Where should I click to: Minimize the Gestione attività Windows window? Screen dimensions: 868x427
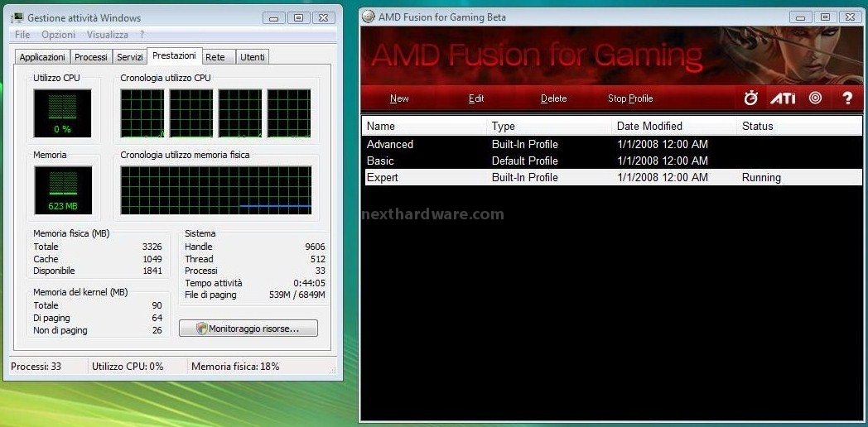coord(274,17)
